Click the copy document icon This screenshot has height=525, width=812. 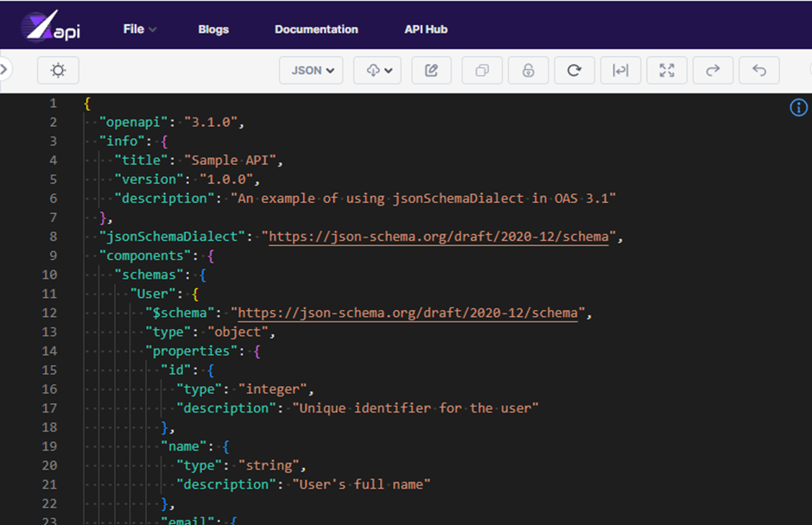click(481, 70)
